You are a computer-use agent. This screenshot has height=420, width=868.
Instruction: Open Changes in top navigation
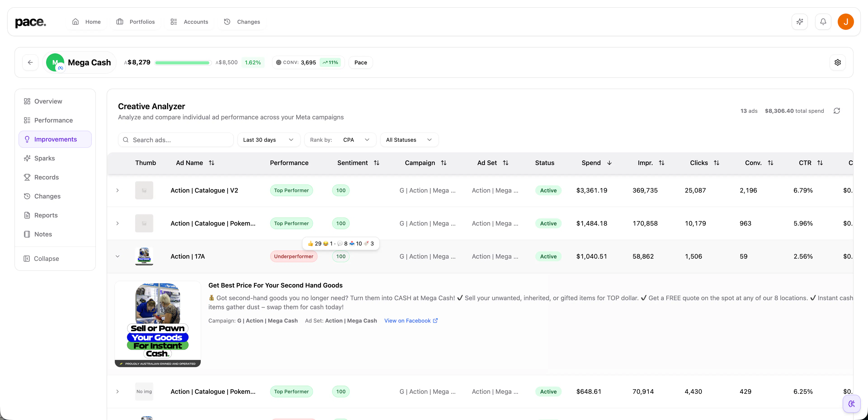[242, 22]
